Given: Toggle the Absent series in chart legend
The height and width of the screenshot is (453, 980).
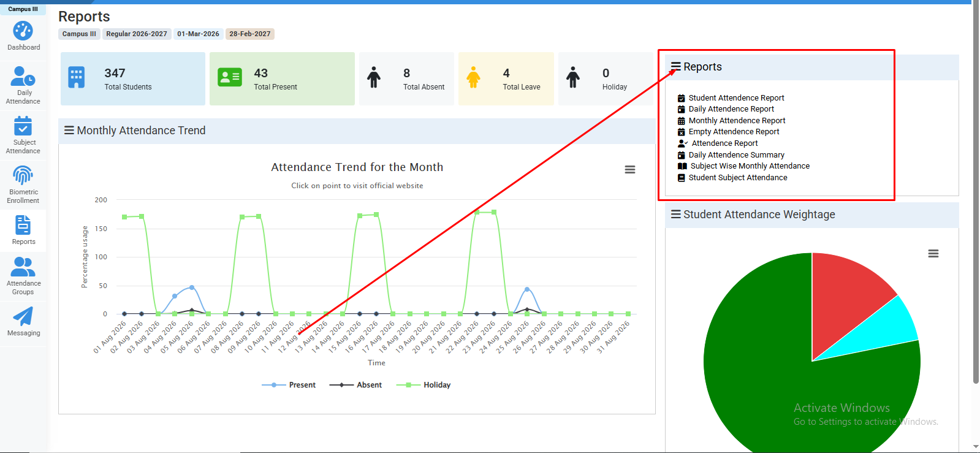Looking at the screenshot, I should pos(355,385).
